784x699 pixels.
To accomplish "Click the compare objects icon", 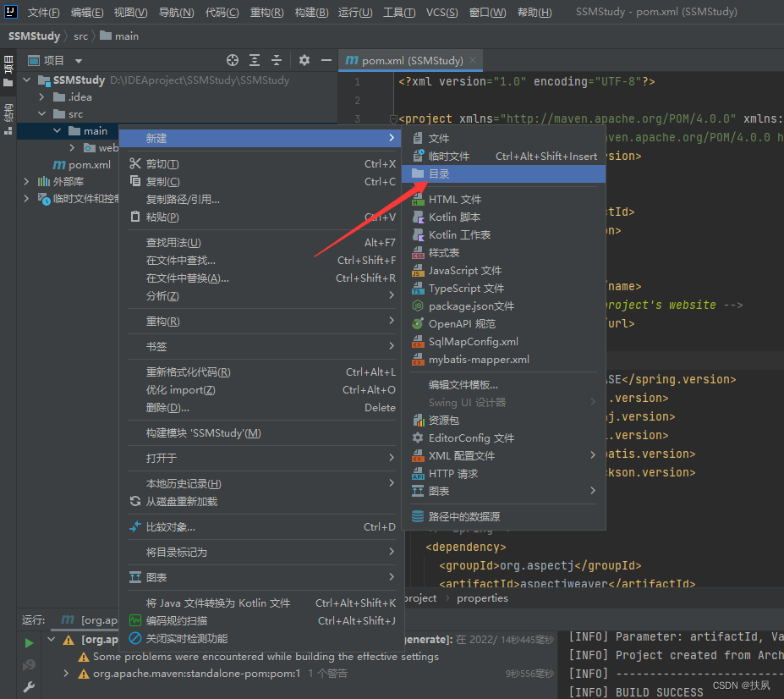I will coord(135,526).
